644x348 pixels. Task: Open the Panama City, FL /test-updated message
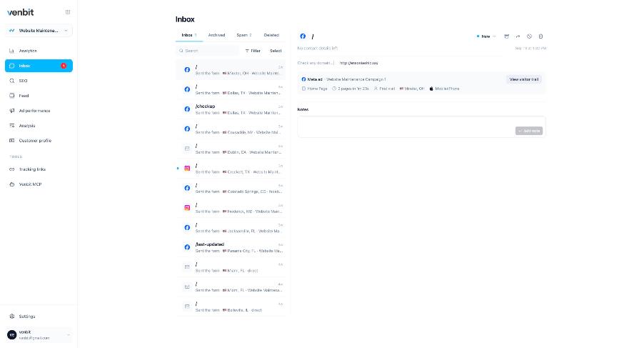231,247
